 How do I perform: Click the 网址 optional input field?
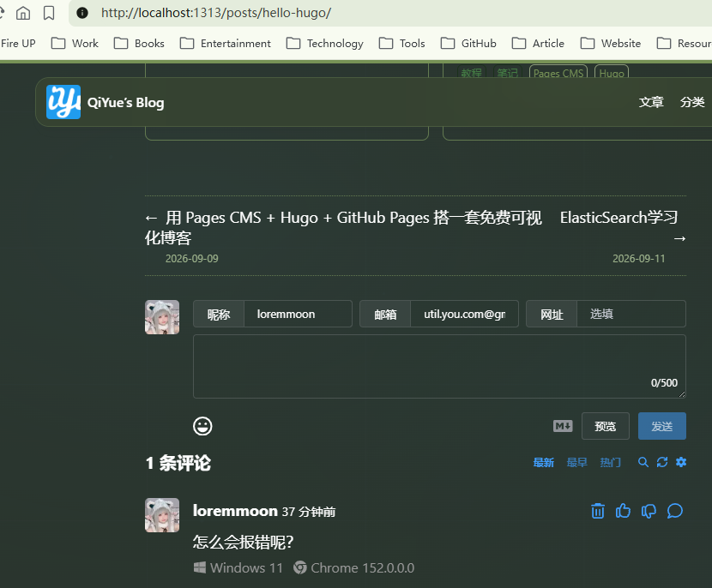click(631, 314)
